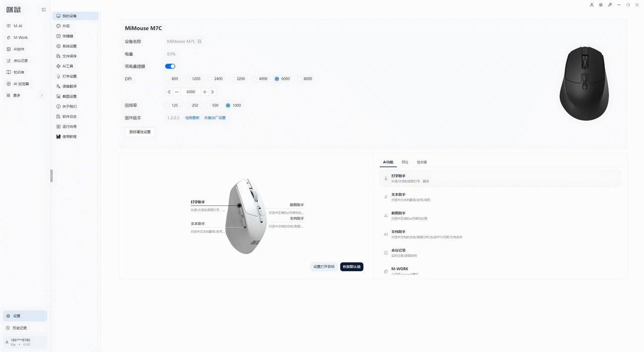Open 打字设置 page
The image size is (644, 352).
[75, 76]
